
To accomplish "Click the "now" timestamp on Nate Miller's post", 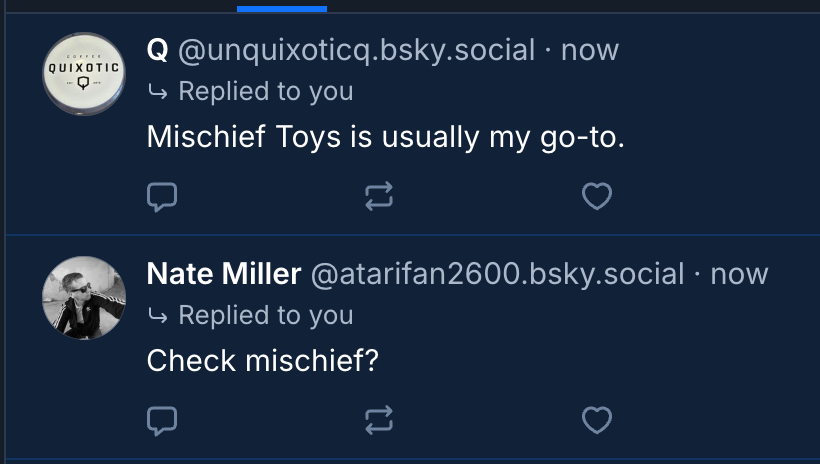I will pyautogui.click(x=739, y=274).
